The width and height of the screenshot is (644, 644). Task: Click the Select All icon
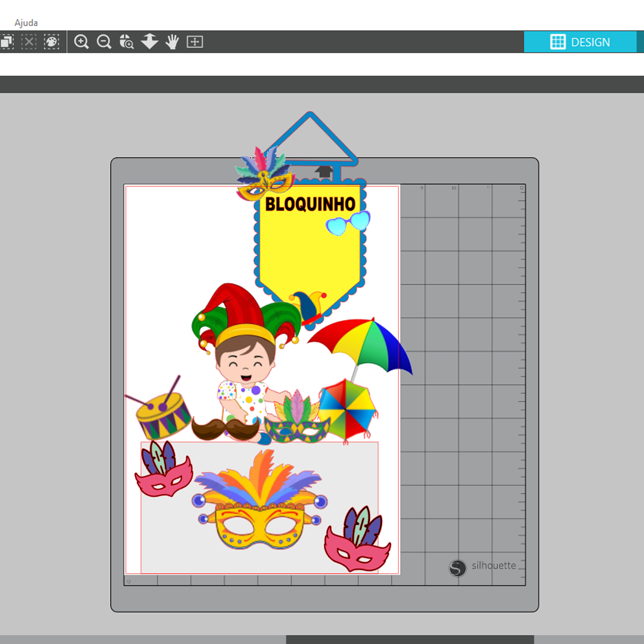(7, 42)
